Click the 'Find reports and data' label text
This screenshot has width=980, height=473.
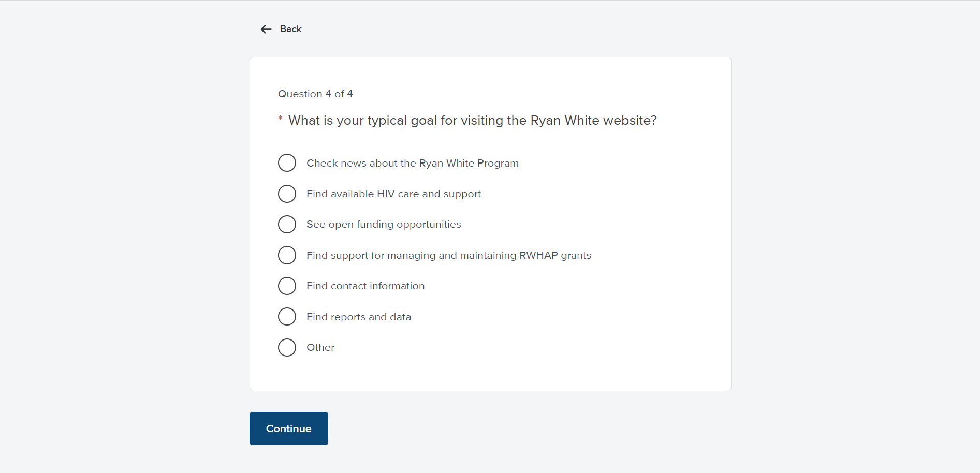click(358, 317)
